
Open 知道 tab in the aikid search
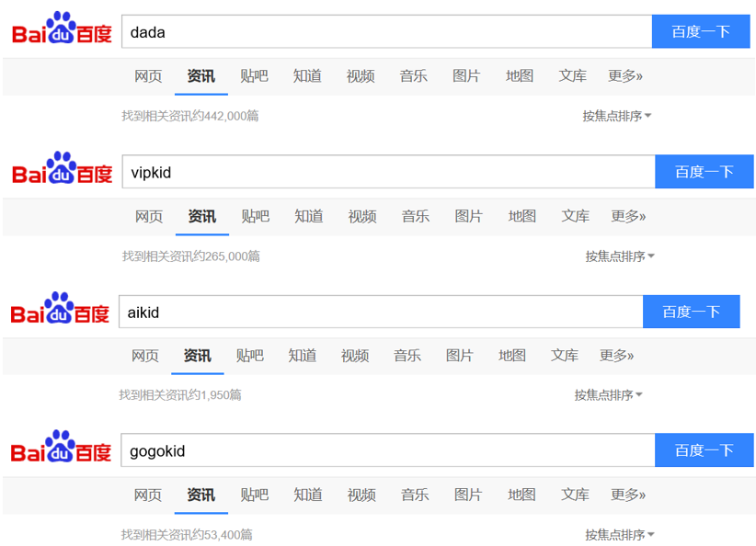click(x=303, y=356)
